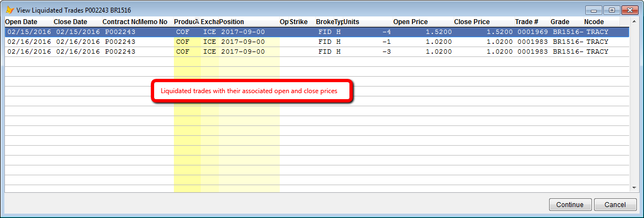Click the Grade column header
This screenshot has height=218, width=644.
pos(567,22)
